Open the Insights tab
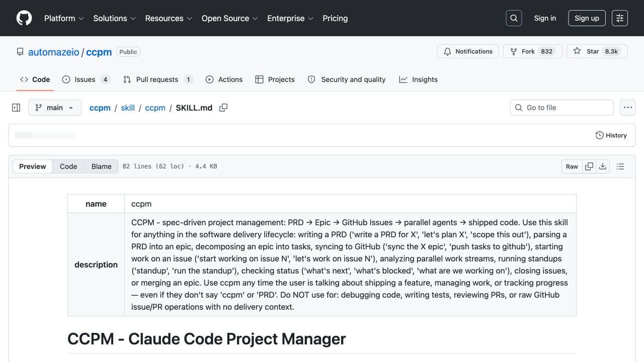 click(418, 79)
